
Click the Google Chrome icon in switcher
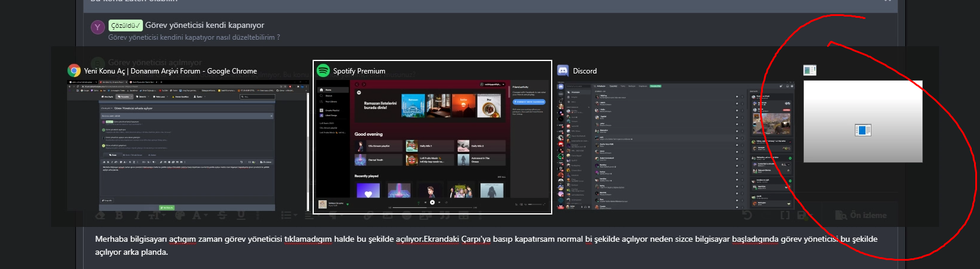pos(74,71)
